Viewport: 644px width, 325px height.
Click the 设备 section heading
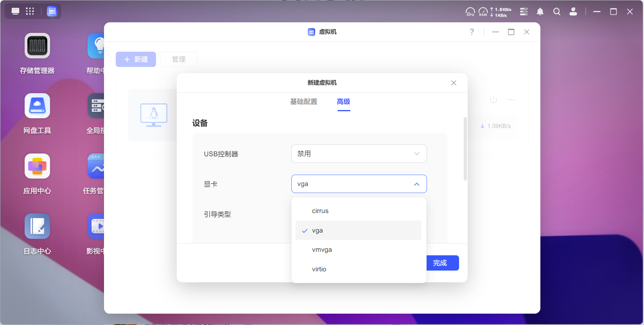click(200, 123)
